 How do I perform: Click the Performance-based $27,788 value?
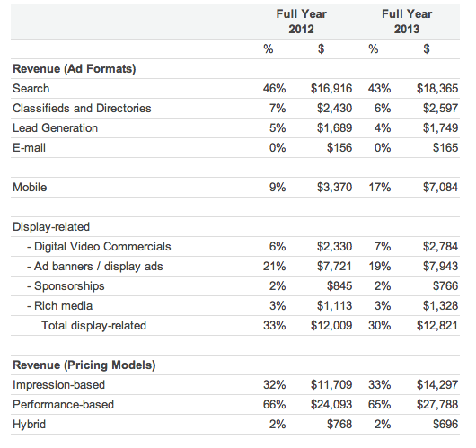coord(437,405)
